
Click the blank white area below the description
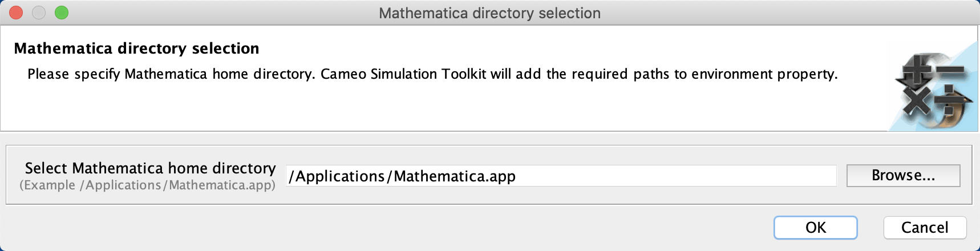(399, 108)
